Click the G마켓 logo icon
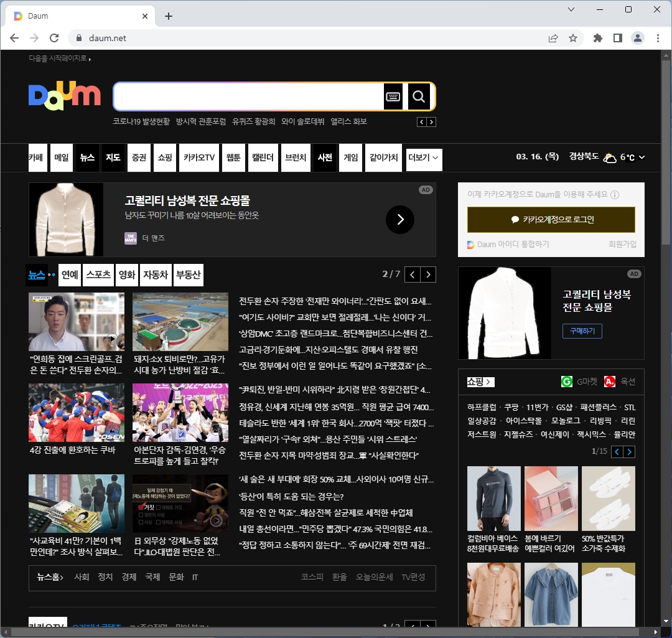Image resolution: width=672 pixels, height=638 pixels. point(567,381)
